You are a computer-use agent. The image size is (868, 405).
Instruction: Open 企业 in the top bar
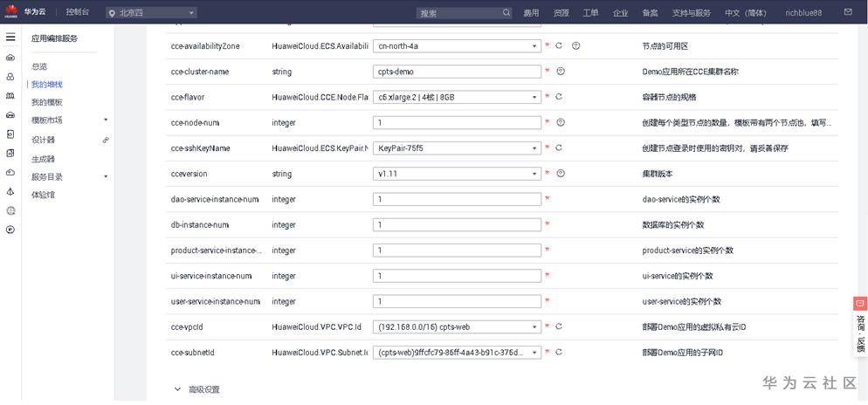coord(621,13)
